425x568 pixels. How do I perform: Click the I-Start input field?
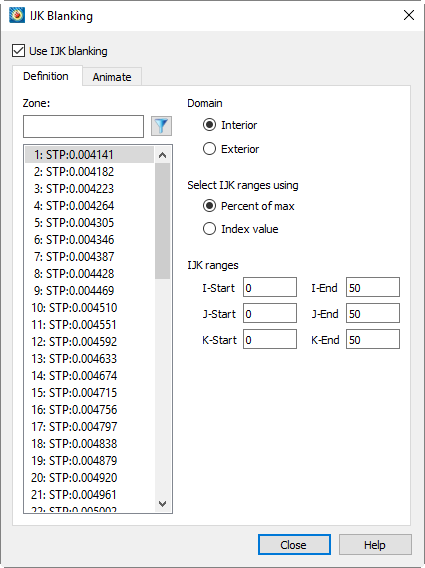click(x=270, y=288)
